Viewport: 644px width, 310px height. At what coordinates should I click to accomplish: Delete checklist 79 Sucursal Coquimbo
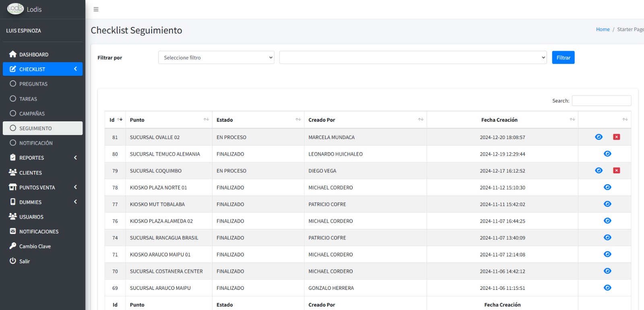[616, 171]
